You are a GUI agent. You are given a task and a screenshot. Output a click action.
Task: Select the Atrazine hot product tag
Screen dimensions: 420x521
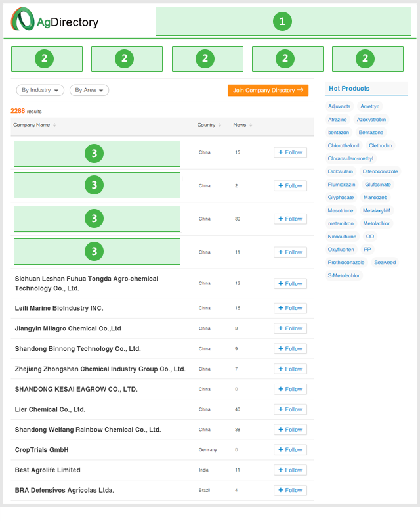pyautogui.click(x=337, y=120)
